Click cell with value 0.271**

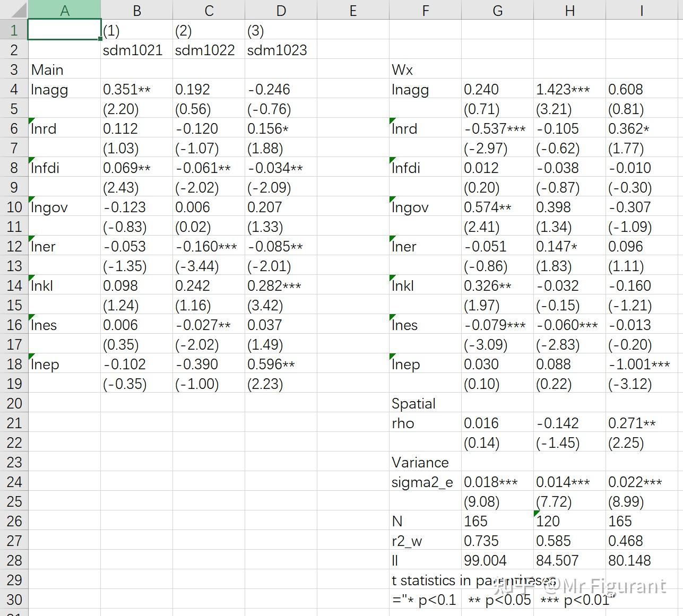(x=642, y=422)
